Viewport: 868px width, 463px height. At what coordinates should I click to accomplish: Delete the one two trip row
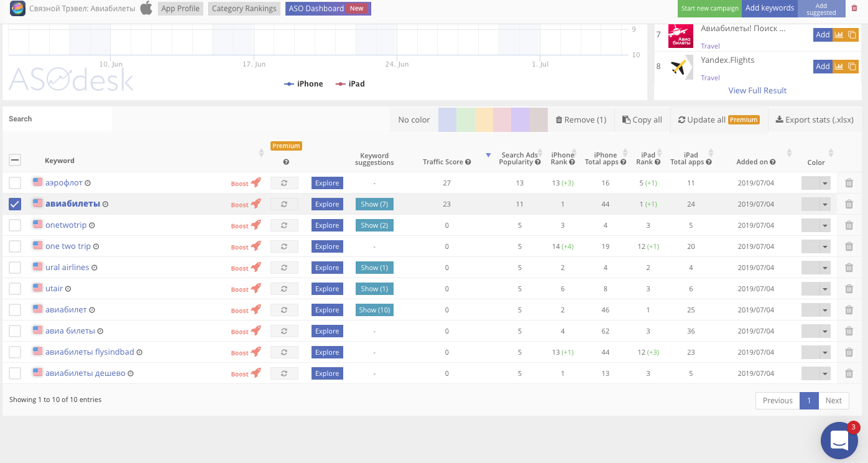pyautogui.click(x=849, y=246)
